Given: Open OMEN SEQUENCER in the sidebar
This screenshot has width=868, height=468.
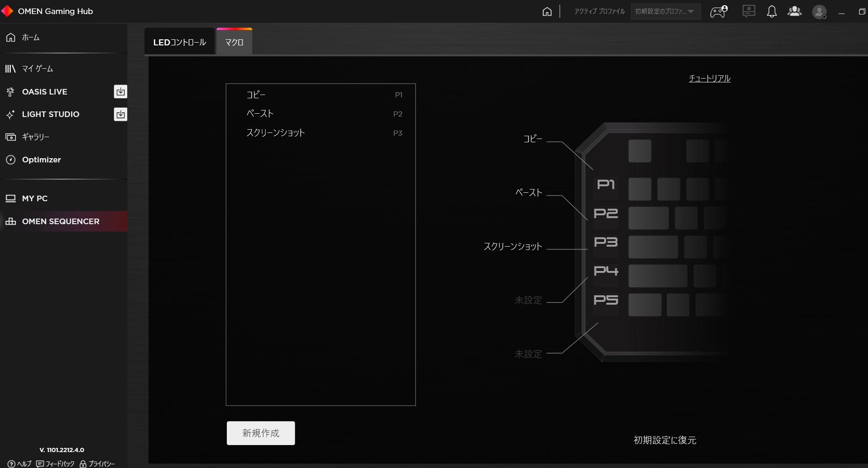Looking at the screenshot, I should click(x=64, y=221).
